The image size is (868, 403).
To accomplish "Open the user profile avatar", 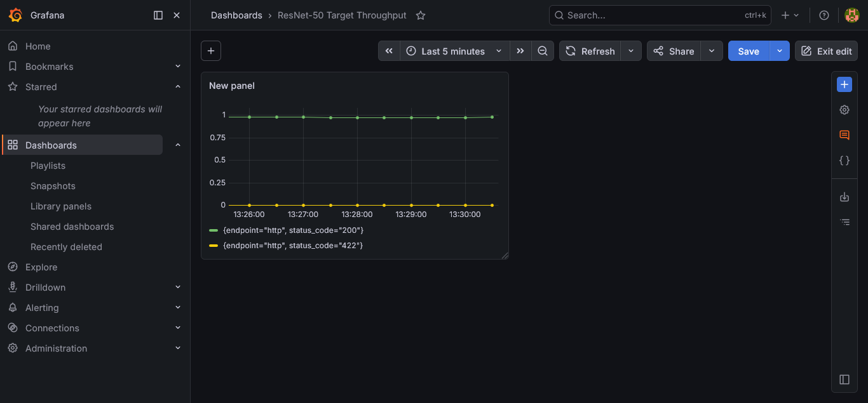I will (852, 15).
